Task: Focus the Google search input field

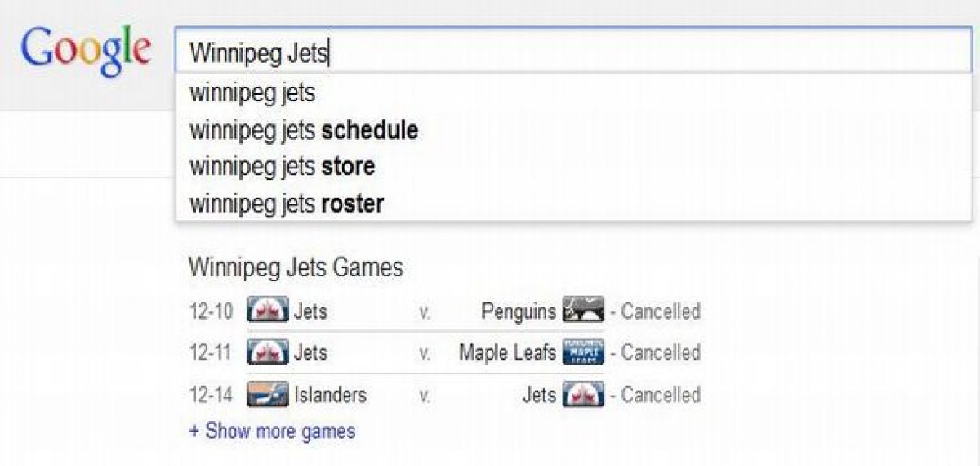Action: click(572, 53)
